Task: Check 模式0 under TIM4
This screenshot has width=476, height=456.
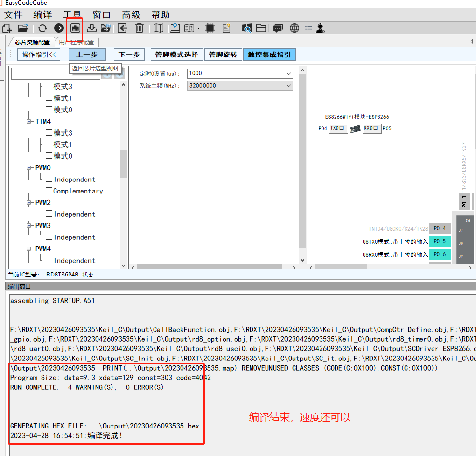Action: coord(49,156)
